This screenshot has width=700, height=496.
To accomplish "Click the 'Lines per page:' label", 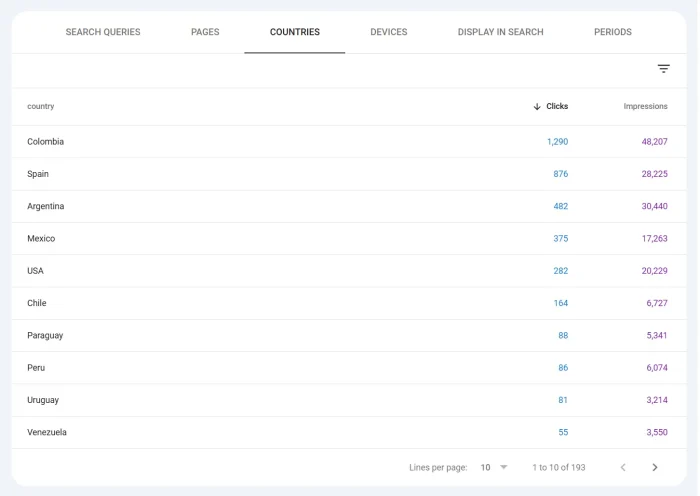I will [x=438, y=467].
